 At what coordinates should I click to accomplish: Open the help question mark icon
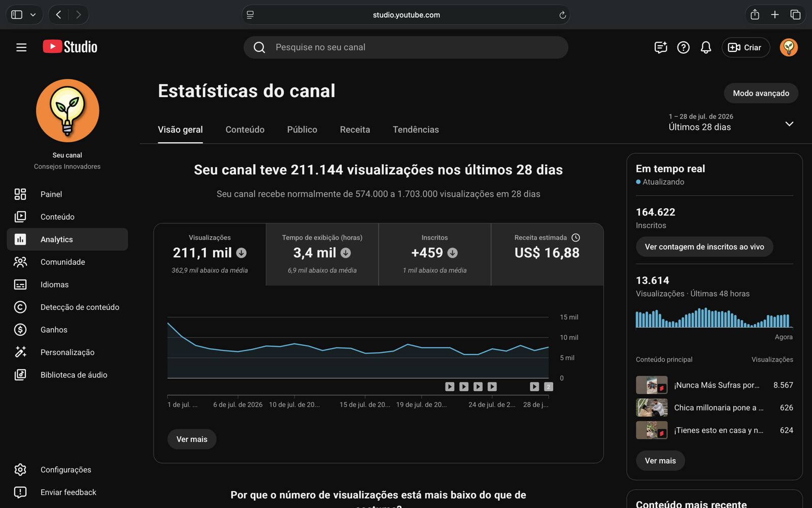point(683,47)
